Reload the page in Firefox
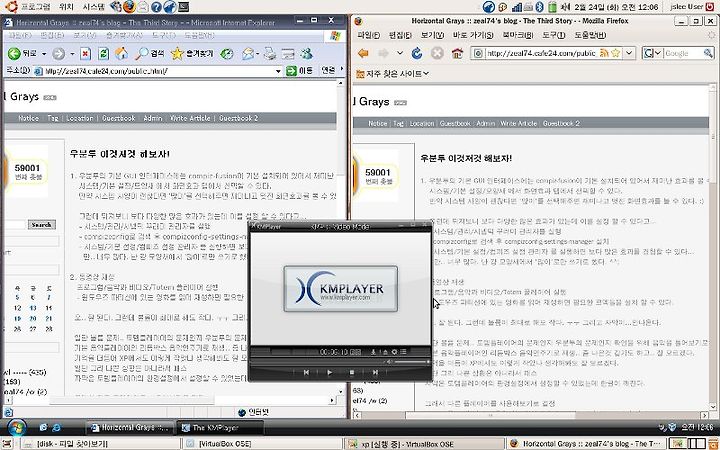The image size is (720, 450). (x=417, y=53)
